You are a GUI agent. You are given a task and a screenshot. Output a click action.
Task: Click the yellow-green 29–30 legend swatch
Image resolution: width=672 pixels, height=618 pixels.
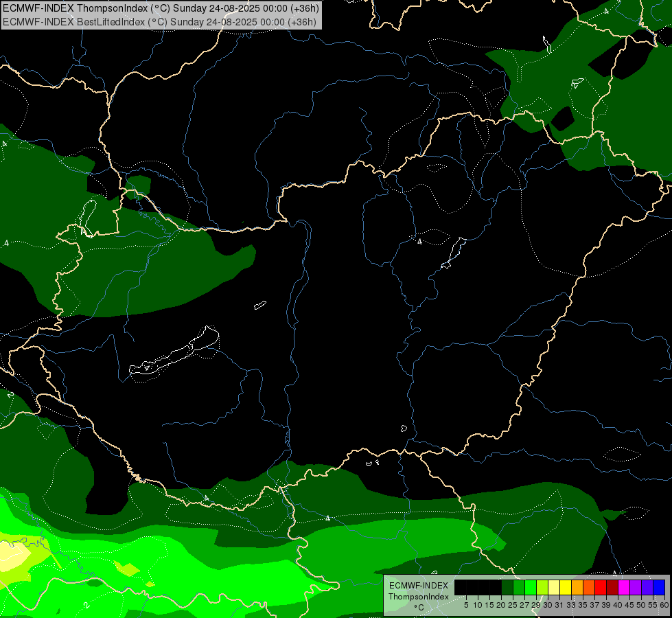click(x=542, y=587)
